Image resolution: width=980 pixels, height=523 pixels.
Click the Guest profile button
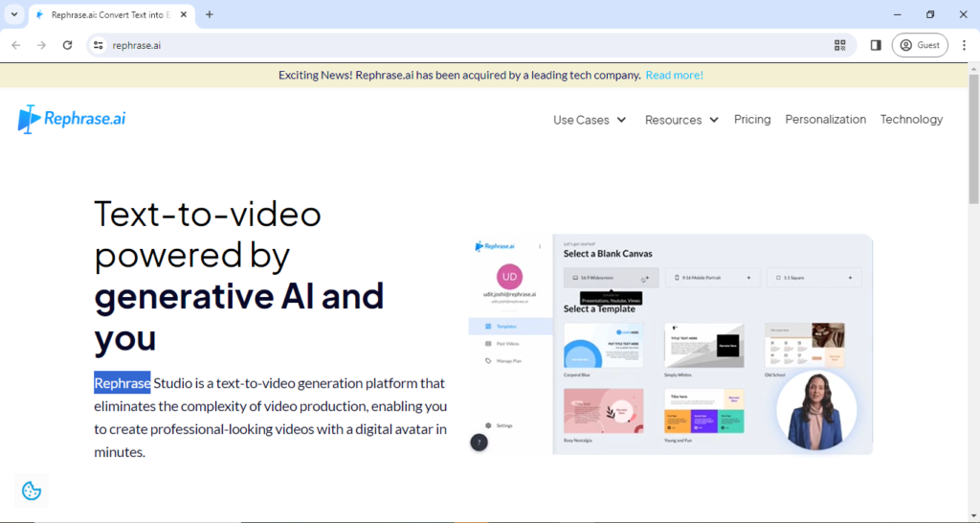point(919,45)
